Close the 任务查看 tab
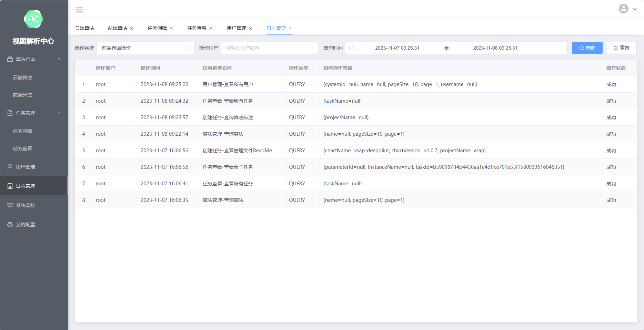Image resolution: width=644 pixels, height=330 pixels. pyautogui.click(x=211, y=28)
